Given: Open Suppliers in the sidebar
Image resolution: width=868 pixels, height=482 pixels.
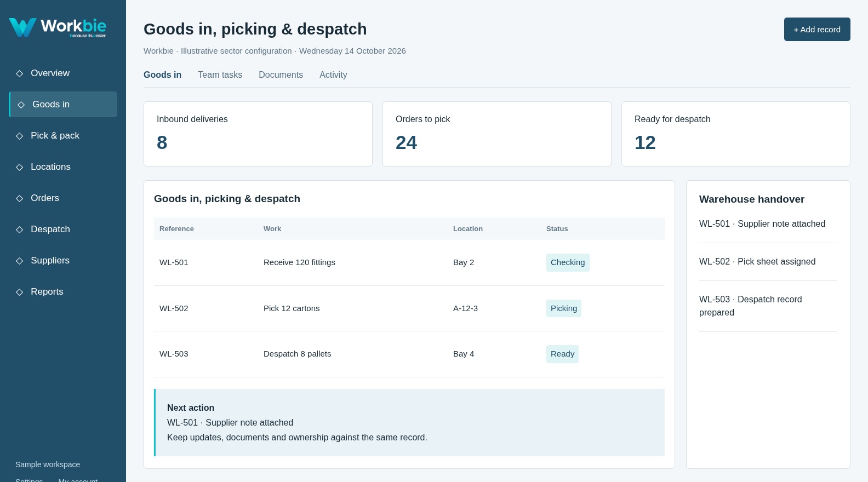Looking at the screenshot, I should (x=63, y=260).
